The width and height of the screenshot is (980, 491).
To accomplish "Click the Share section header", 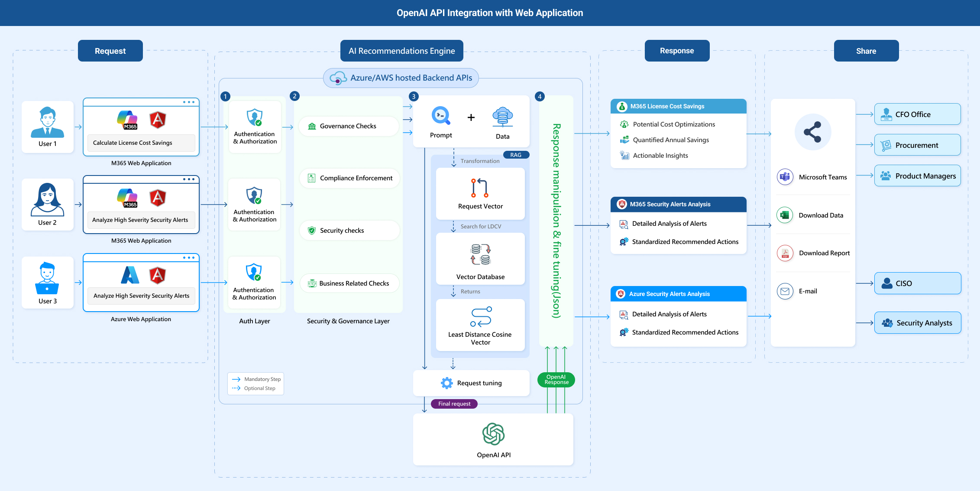I will pos(867,51).
